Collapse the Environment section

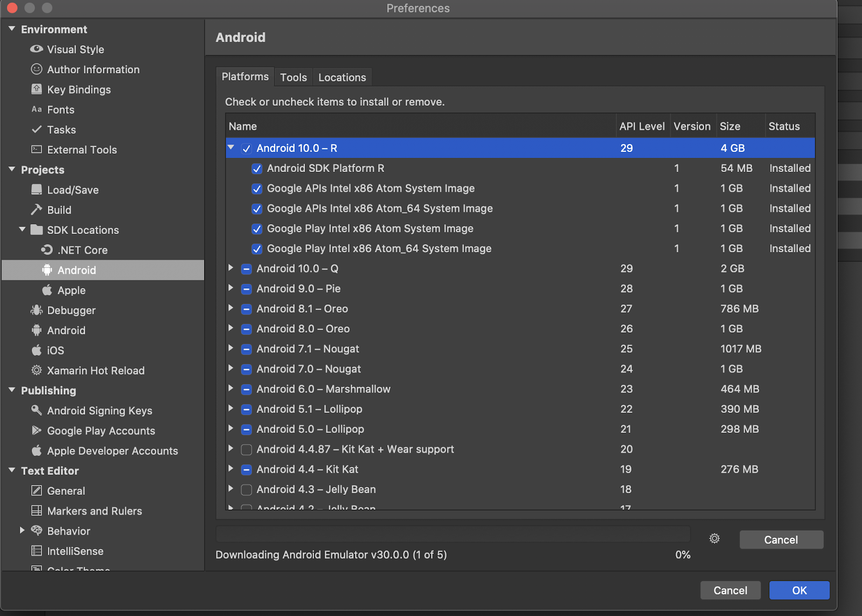coord(12,29)
